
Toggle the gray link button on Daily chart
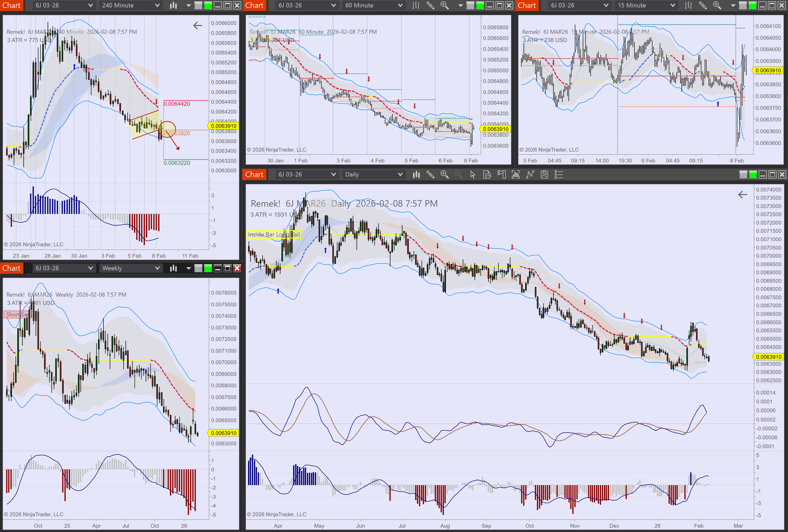pos(743,175)
